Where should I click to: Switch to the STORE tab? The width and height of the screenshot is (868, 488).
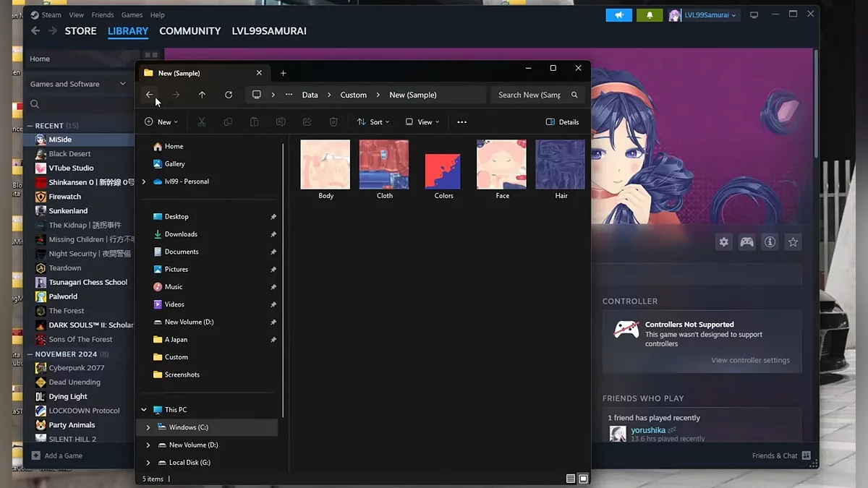80,31
